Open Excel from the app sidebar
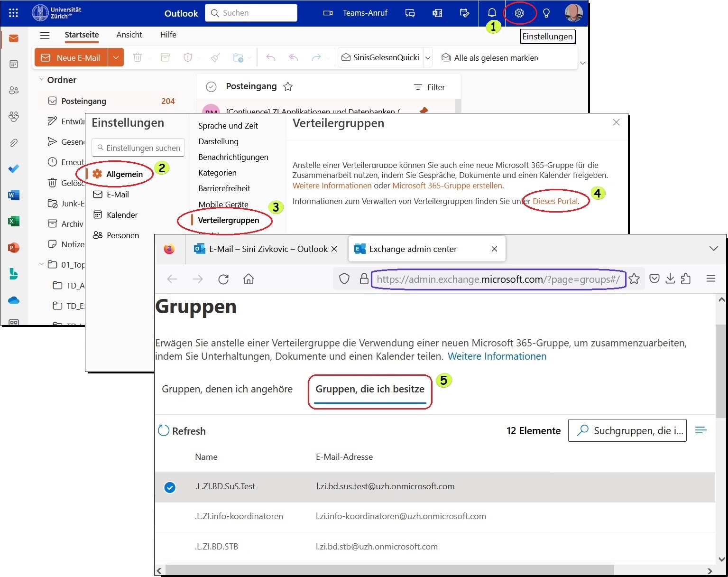Viewport: 728px width, 577px height. point(14,221)
